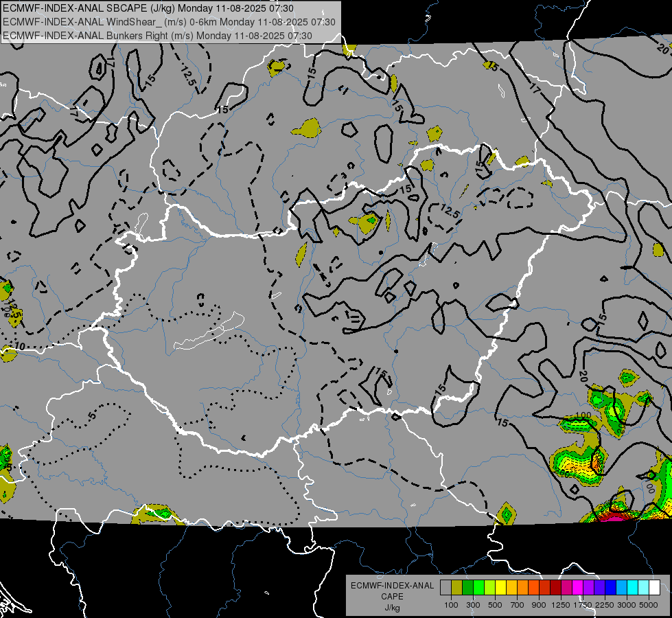Click the 900 legend scale value
The width and height of the screenshot is (672, 618).
coord(539,605)
